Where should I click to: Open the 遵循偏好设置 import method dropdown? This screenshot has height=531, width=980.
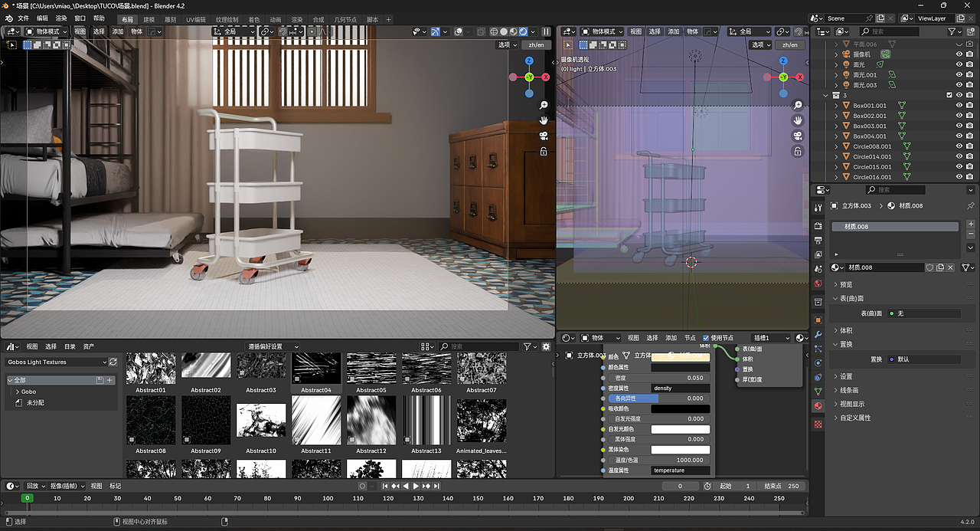coord(273,346)
